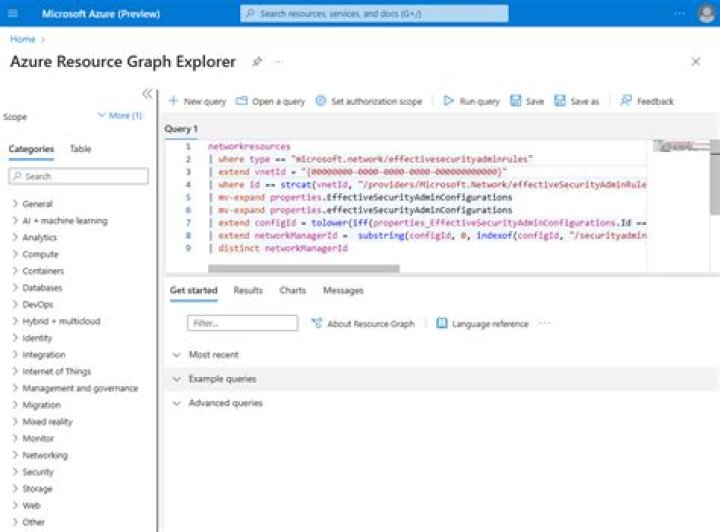Click the code minimap thumbnail

[681, 146]
